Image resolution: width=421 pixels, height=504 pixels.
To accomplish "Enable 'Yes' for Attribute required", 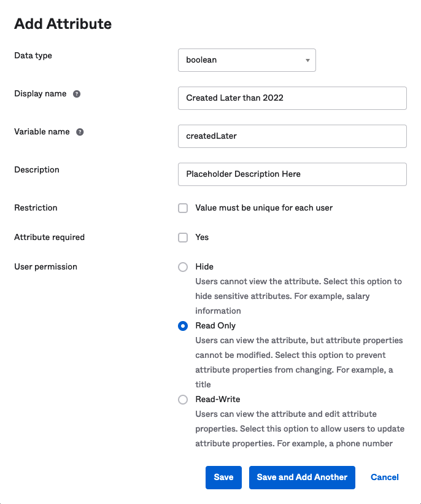I will pyautogui.click(x=182, y=238).
